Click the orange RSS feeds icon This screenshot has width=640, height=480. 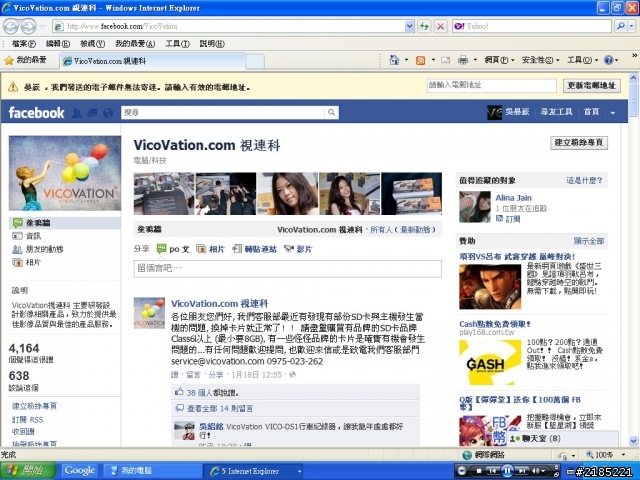(420, 60)
